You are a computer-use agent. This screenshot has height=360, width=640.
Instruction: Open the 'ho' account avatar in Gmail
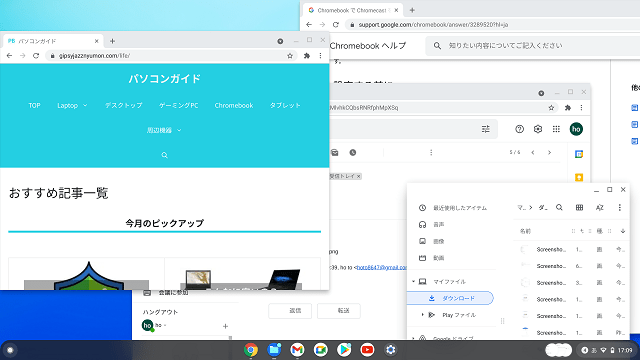tap(576, 129)
